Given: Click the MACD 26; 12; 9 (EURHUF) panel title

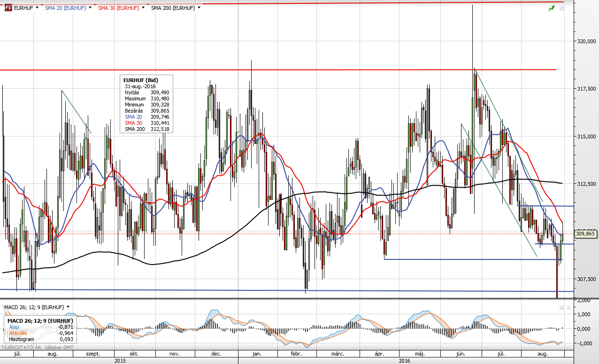Looking at the screenshot, I should (x=34, y=307).
